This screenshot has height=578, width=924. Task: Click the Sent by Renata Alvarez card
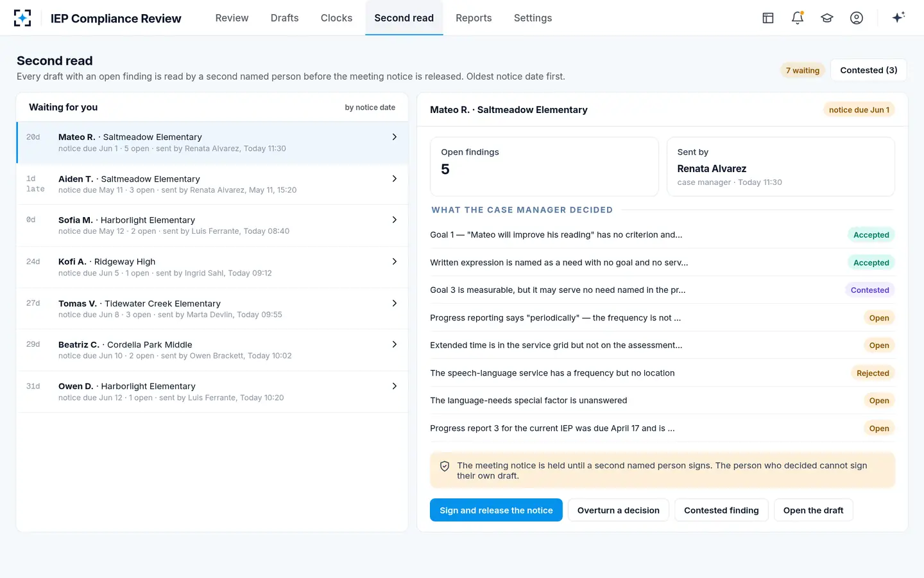coord(781,166)
